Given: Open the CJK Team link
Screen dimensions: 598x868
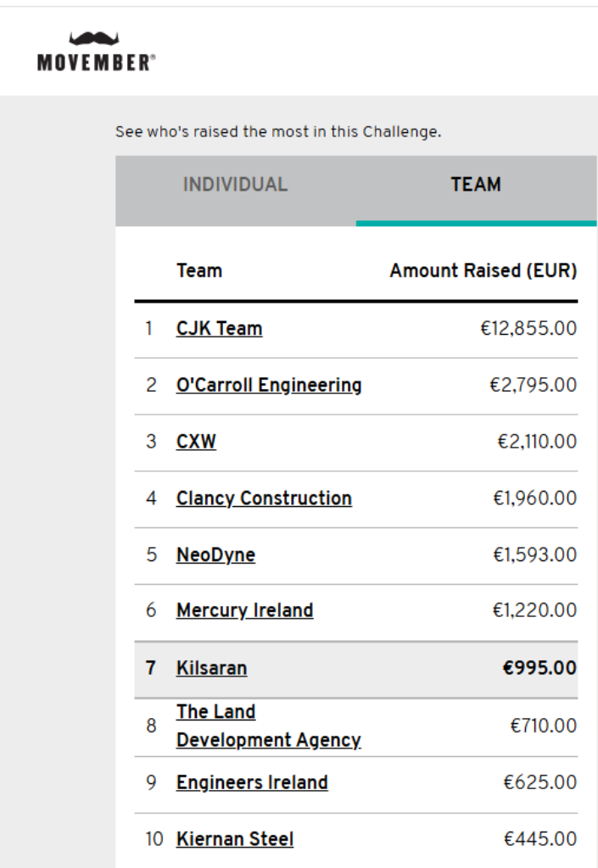Looking at the screenshot, I should pos(219,329).
